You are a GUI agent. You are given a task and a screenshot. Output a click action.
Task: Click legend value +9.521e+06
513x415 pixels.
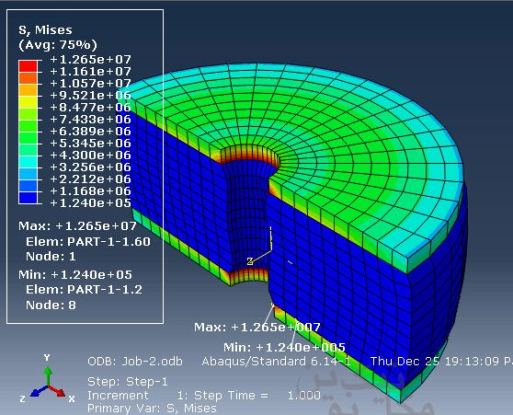tap(90, 95)
